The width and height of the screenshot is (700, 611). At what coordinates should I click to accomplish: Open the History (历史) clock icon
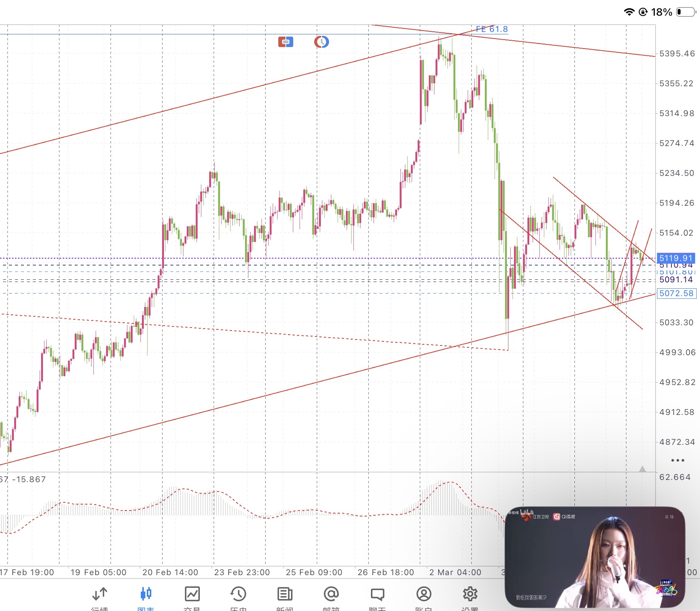pos(238,595)
